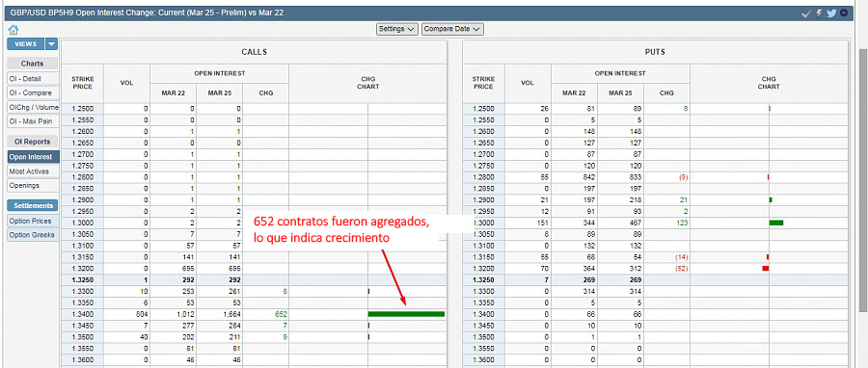This screenshot has height=368, width=868.
Task: Click puts CHG CHART column header
Action: pos(769,83)
